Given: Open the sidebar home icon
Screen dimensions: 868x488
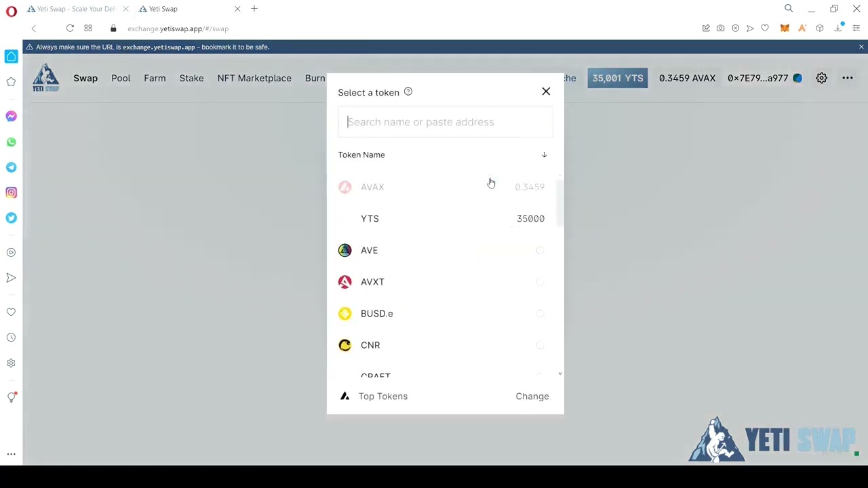Looking at the screenshot, I should pos(11,57).
